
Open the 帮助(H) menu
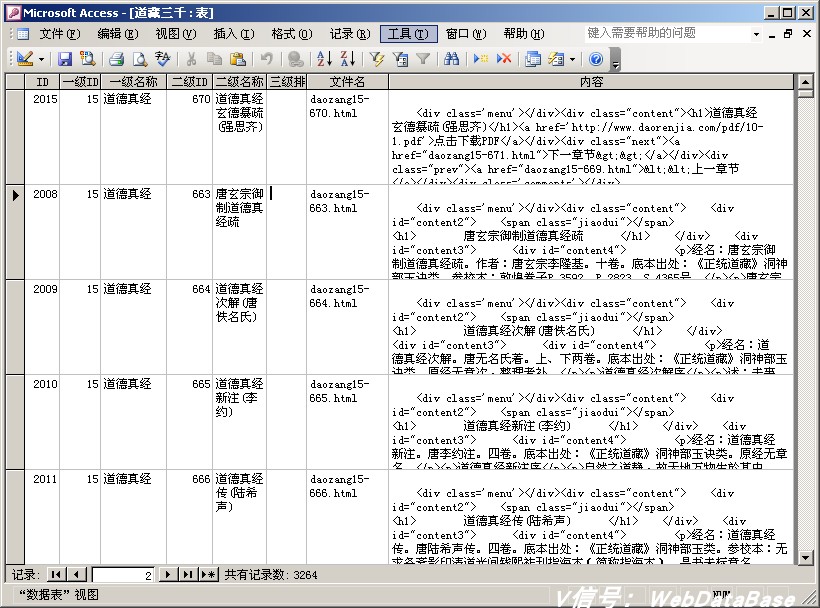[523, 34]
